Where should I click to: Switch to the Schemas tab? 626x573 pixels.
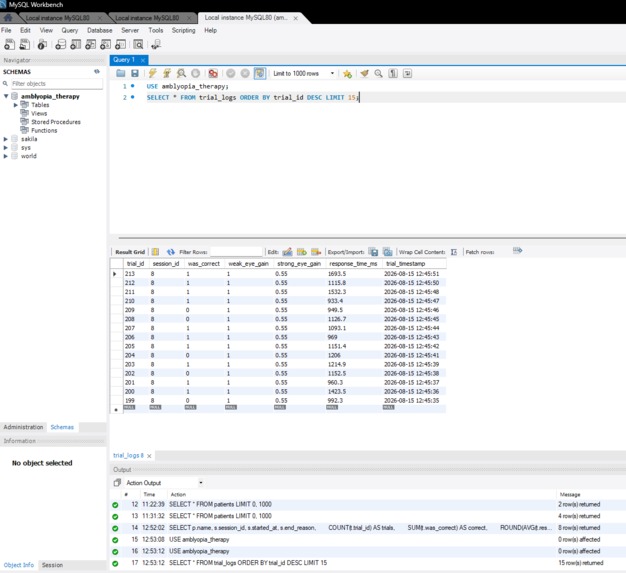[x=62, y=427]
